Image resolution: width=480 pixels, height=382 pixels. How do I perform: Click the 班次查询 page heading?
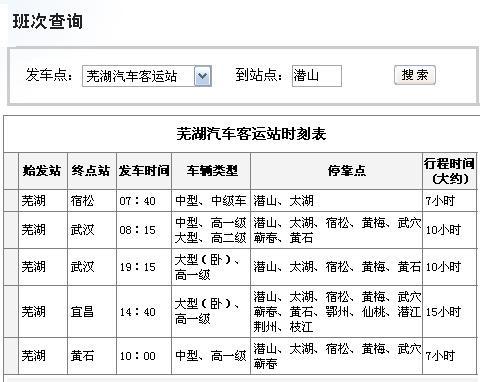pos(47,21)
